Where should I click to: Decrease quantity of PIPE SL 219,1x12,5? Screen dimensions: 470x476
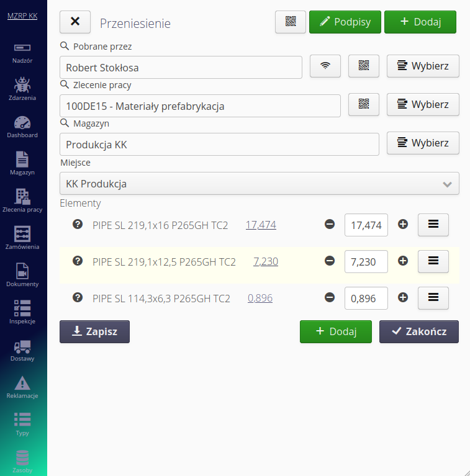tap(330, 261)
